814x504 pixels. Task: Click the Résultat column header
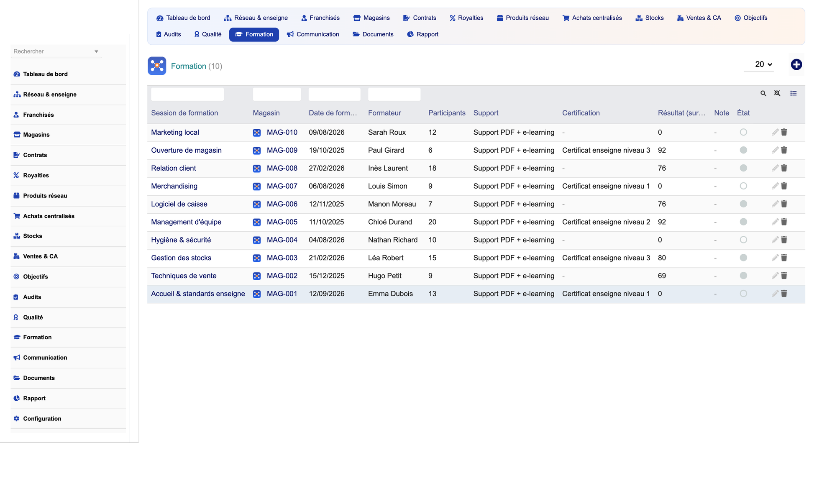point(681,113)
